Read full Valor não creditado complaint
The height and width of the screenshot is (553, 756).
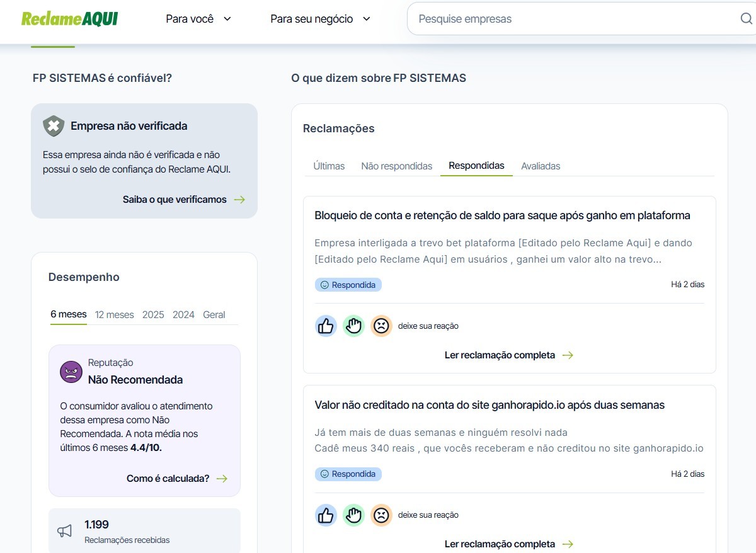500,544
